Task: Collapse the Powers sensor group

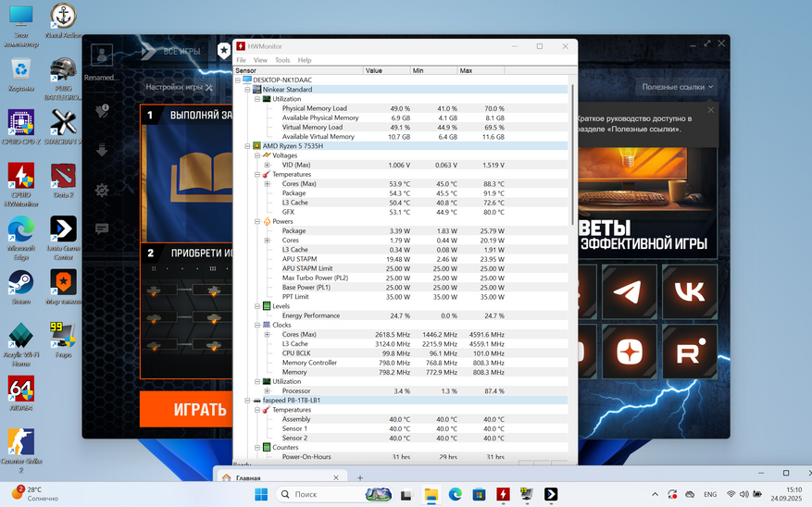Action: (x=257, y=222)
